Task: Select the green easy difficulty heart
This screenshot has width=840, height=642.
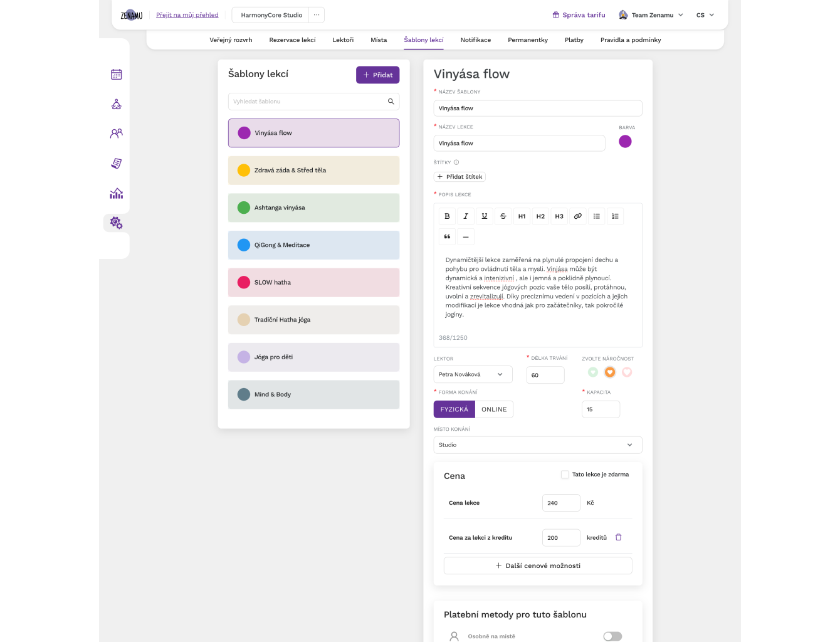Action: coord(593,372)
